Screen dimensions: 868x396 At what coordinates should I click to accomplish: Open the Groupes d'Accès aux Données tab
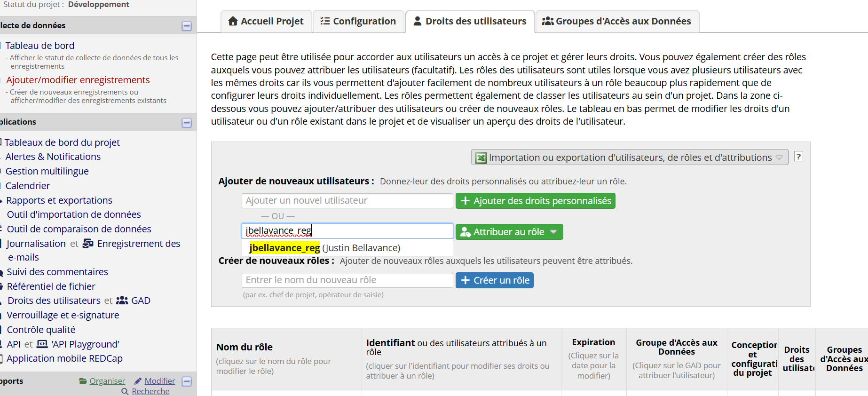coord(617,21)
